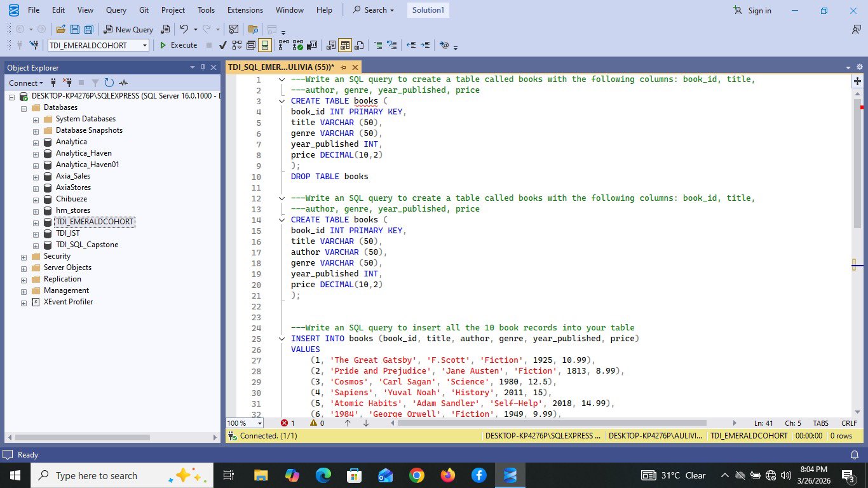The image size is (868, 488).
Task: Pin the TDI_SQL_EMER query tab
Action: click(x=343, y=67)
